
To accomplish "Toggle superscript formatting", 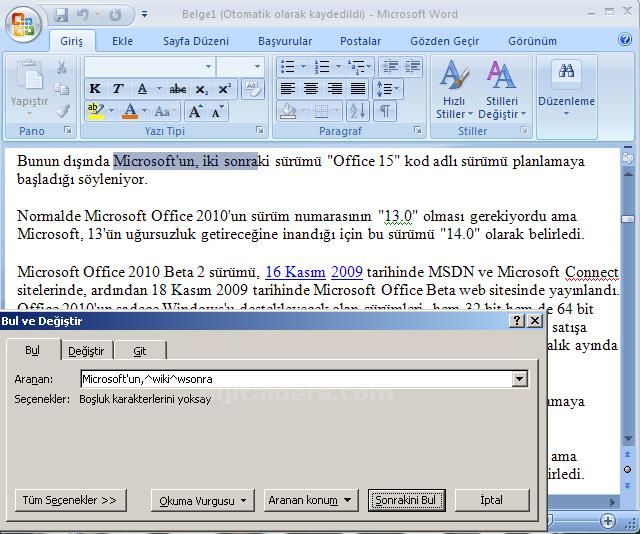I will (x=224, y=89).
